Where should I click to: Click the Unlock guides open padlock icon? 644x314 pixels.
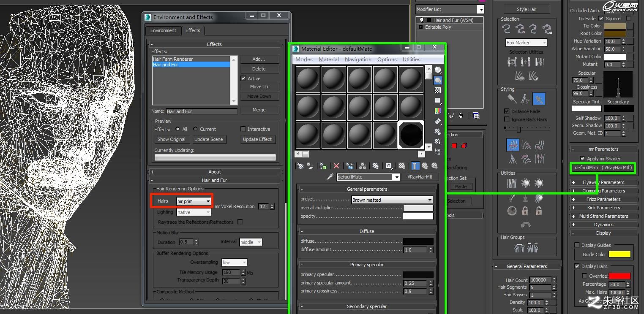539,211
